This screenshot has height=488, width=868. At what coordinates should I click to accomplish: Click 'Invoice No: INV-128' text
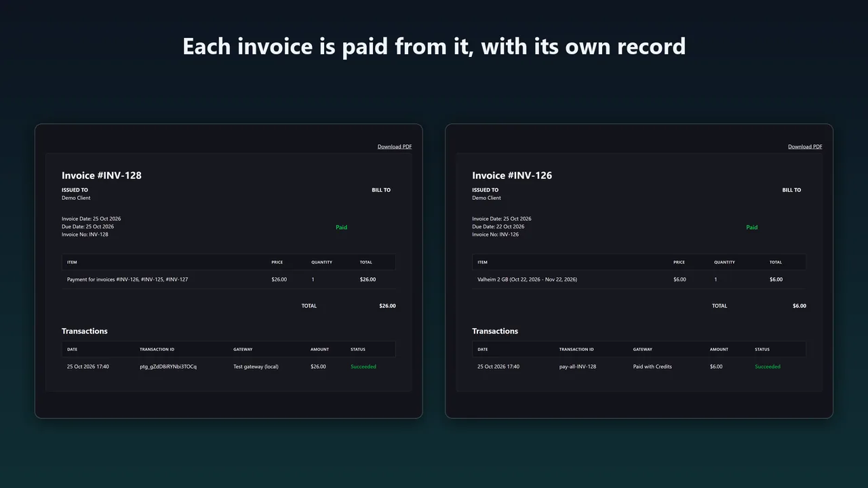tap(85, 235)
